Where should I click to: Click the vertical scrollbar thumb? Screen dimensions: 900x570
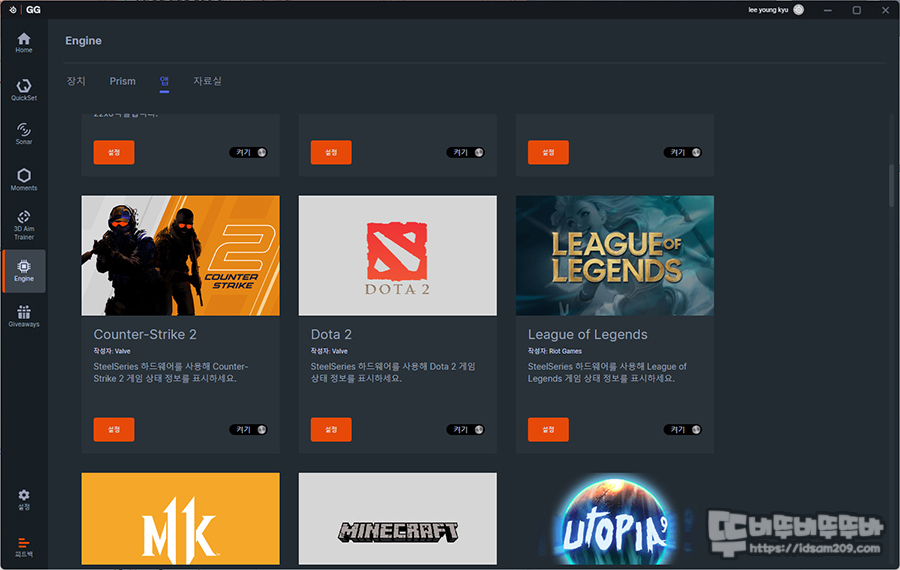pos(891,185)
